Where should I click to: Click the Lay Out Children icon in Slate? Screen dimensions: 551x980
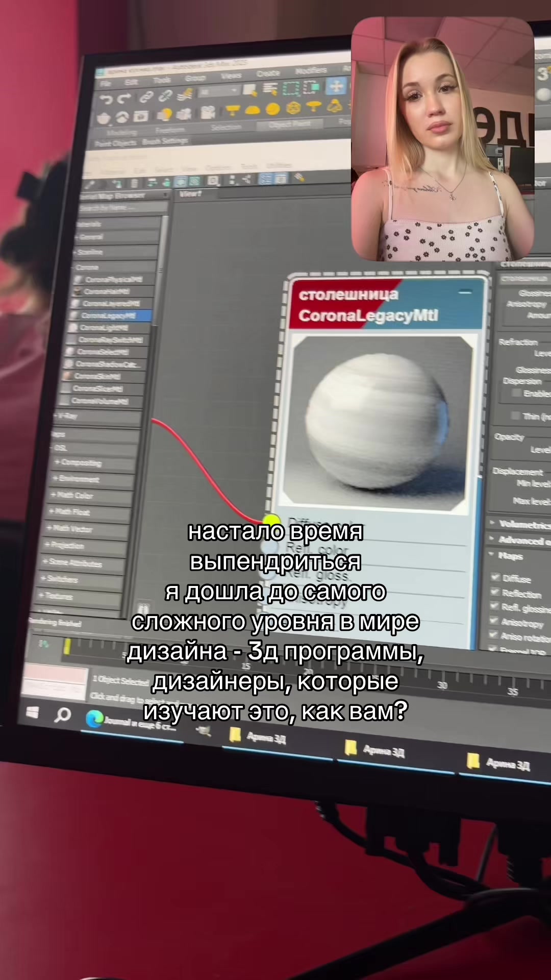pos(247,179)
